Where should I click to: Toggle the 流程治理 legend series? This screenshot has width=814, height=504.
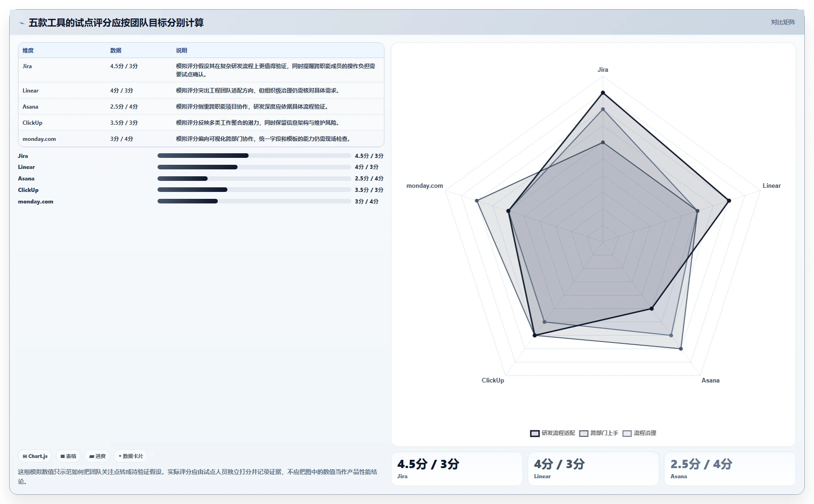coord(640,433)
